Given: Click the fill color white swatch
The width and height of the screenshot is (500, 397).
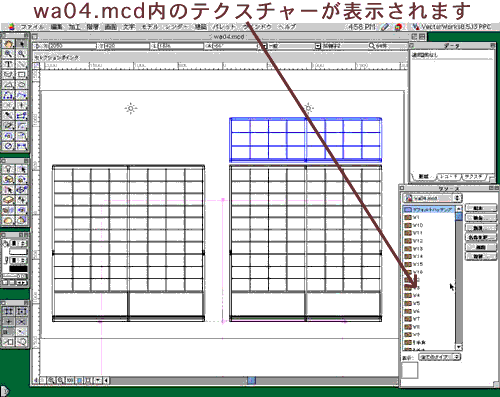Looking at the screenshot, I should (x=18, y=251).
